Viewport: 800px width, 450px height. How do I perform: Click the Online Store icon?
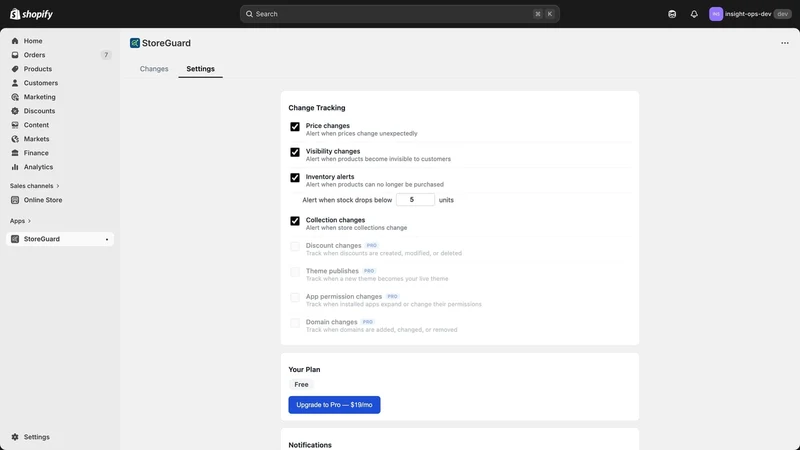(15, 200)
